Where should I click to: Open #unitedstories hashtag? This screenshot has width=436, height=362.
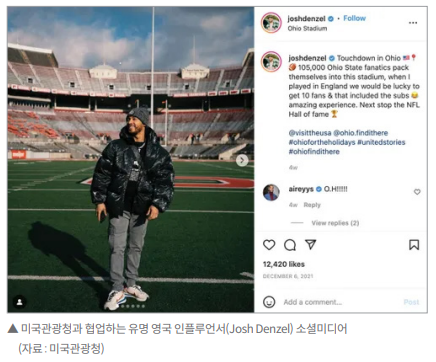[381, 142]
